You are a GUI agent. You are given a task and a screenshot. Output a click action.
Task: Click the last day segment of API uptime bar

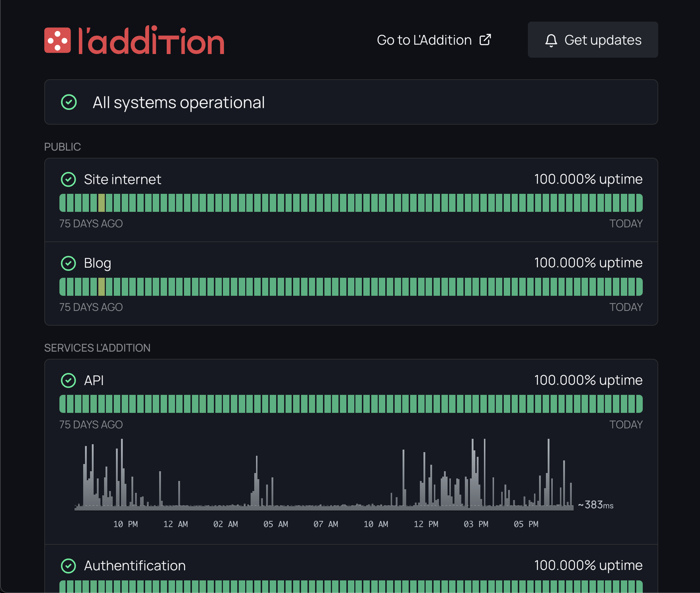(x=639, y=404)
